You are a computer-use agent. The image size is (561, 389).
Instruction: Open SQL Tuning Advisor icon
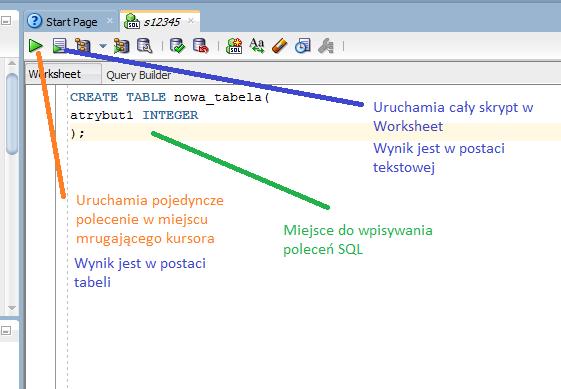(145, 46)
